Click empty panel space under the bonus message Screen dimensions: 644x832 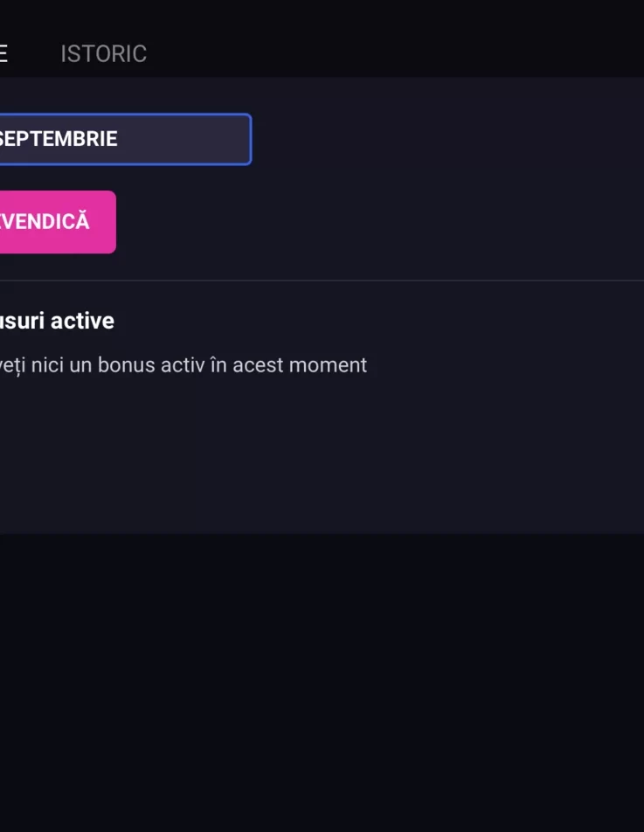pyautogui.click(x=322, y=456)
